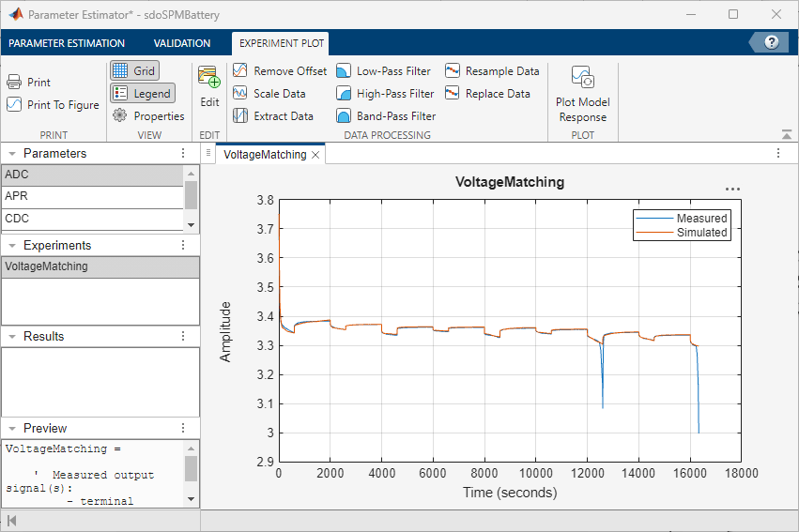Image resolution: width=799 pixels, height=532 pixels.
Task: Click the High-Pass Filter icon
Action: point(344,93)
